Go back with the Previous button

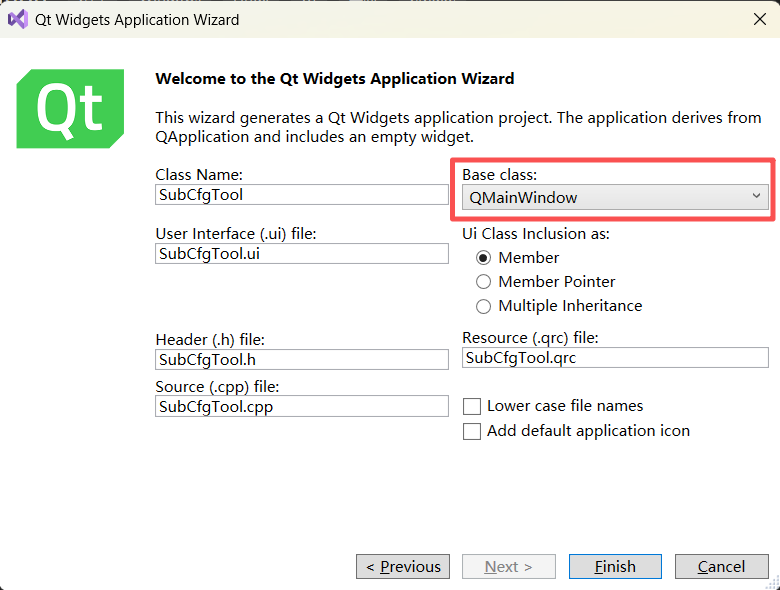(x=403, y=567)
